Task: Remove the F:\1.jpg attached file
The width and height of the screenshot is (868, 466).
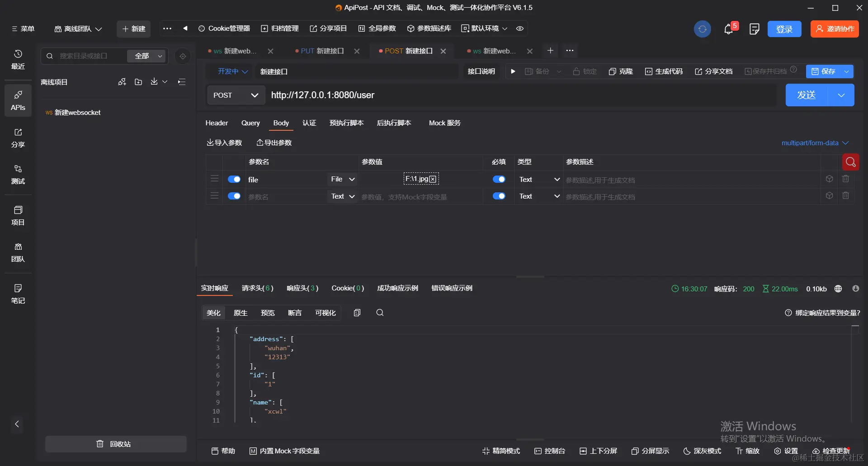Action: 433,179
